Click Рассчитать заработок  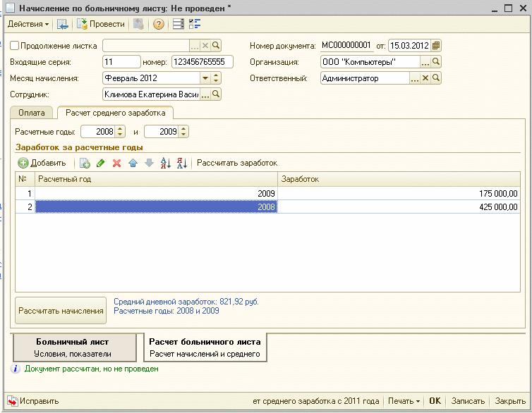[x=237, y=163]
